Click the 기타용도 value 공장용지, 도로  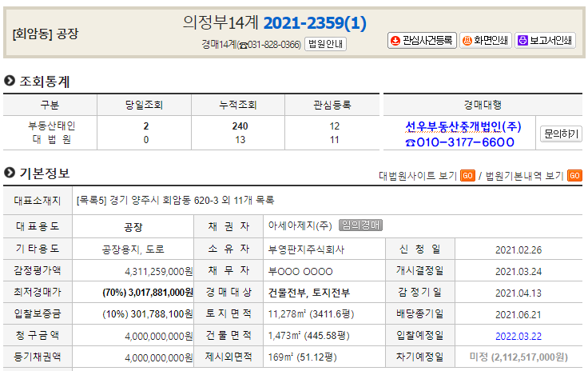click(x=133, y=249)
